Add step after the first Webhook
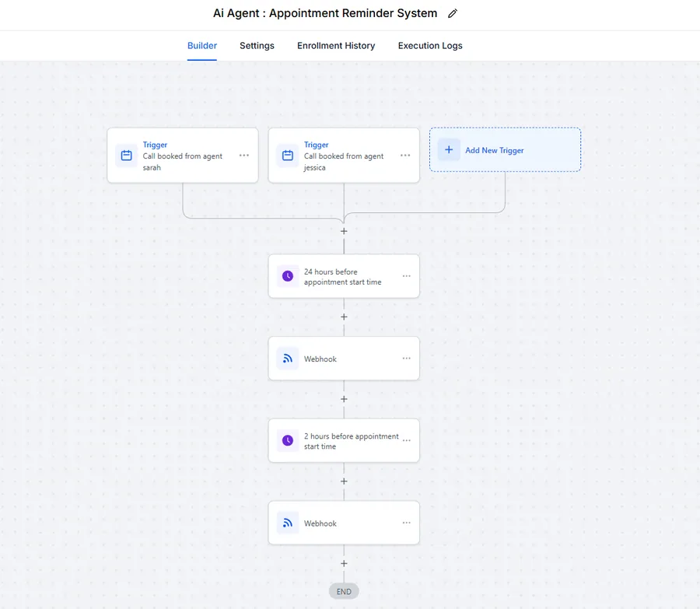The width and height of the screenshot is (700, 609). click(x=344, y=399)
